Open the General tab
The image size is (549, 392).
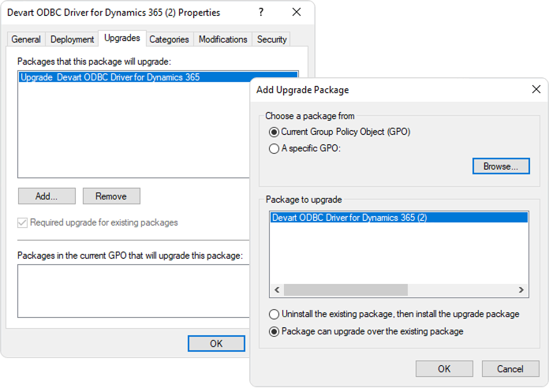click(x=26, y=39)
